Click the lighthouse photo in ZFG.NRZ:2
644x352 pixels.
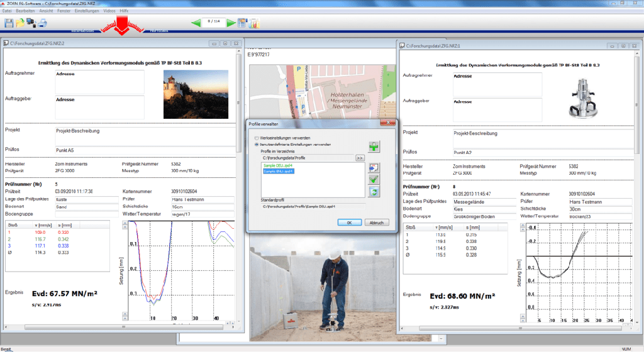(196, 94)
